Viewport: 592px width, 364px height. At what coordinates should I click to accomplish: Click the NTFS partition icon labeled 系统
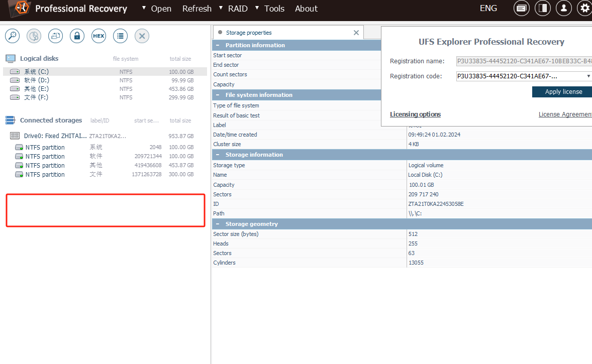tap(19, 147)
